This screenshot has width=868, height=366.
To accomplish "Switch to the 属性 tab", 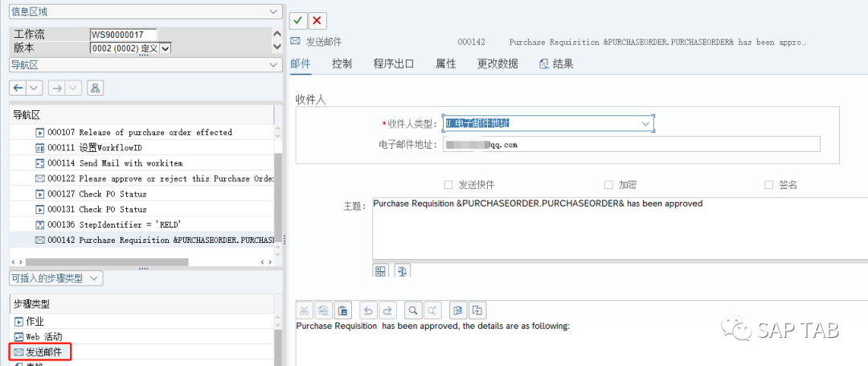I will (445, 64).
